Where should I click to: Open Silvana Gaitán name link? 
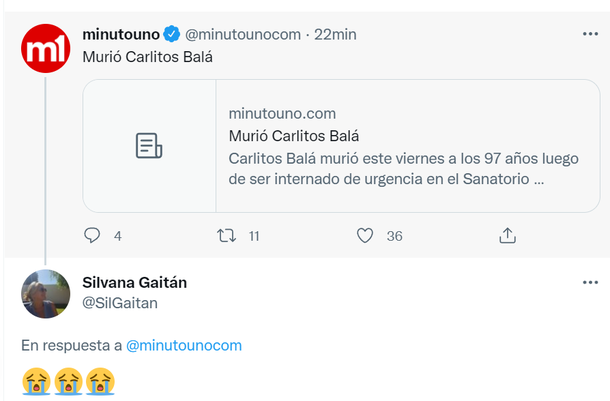point(134,283)
